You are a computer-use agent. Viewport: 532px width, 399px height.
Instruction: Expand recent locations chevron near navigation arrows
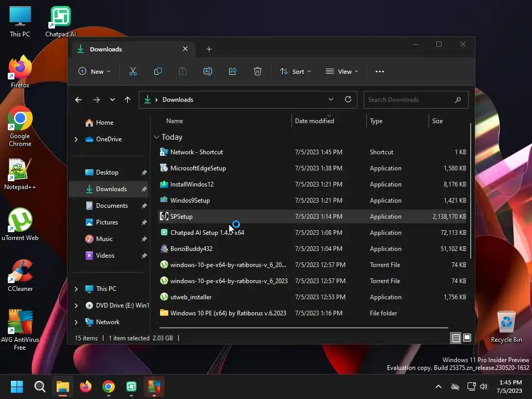pyautogui.click(x=112, y=100)
